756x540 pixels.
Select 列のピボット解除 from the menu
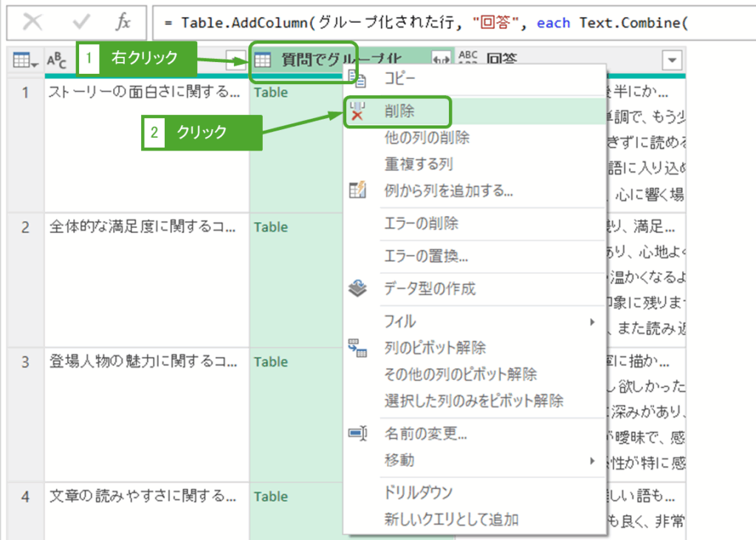click(x=434, y=347)
